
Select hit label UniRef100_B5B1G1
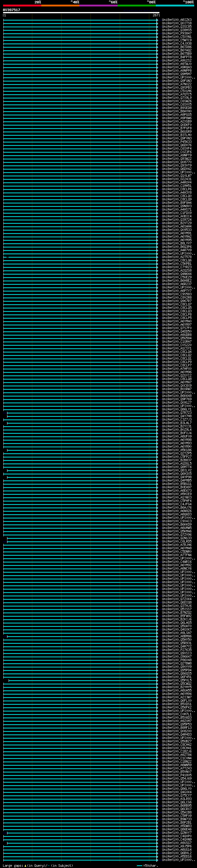click(177, 484)
